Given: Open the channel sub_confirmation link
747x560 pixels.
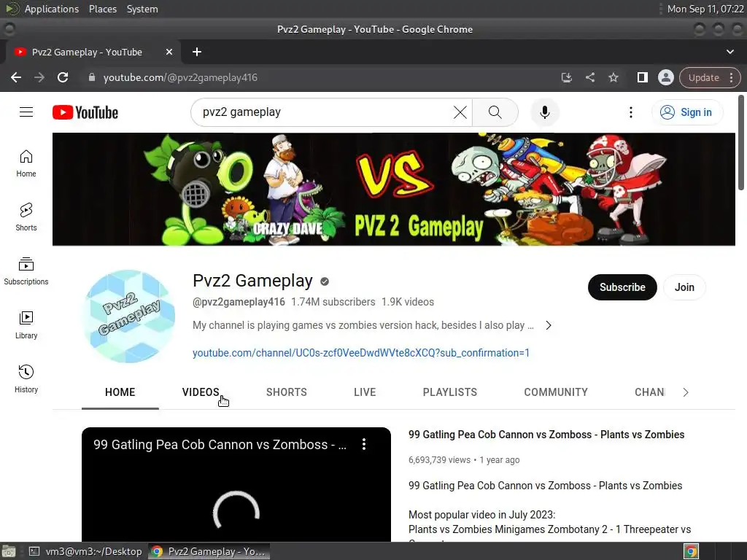Looking at the screenshot, I should (360, 353).
